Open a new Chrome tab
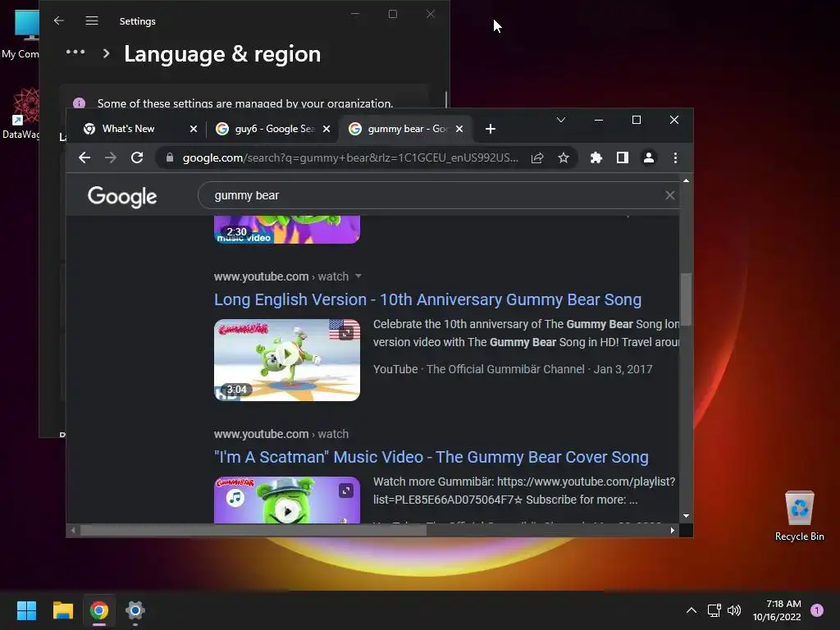840x630 pixels. 491,129
